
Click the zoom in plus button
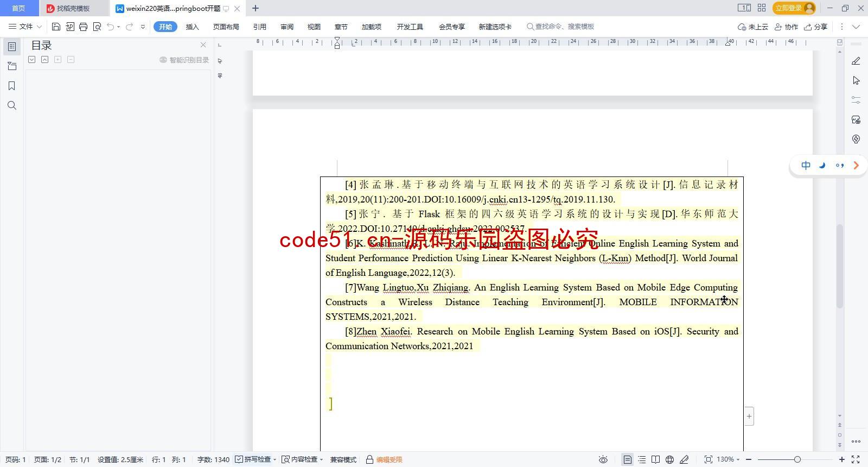click(842, 459)
